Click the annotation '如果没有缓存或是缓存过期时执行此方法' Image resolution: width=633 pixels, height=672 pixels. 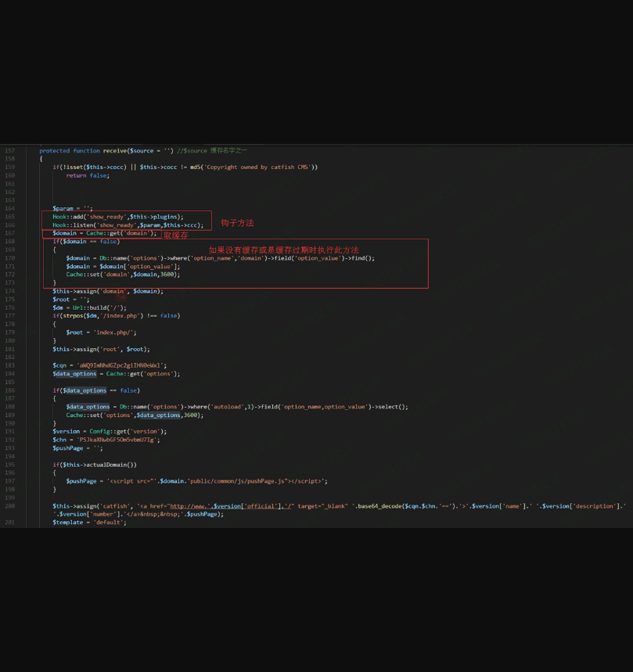(283, 250)
